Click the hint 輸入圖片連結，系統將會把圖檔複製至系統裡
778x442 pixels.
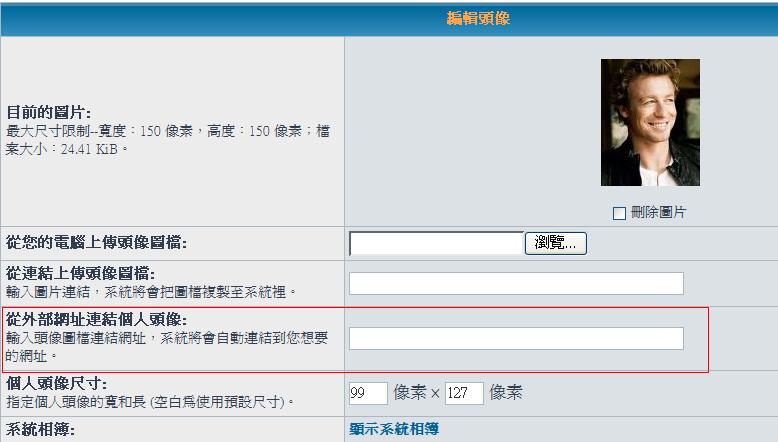151,292
